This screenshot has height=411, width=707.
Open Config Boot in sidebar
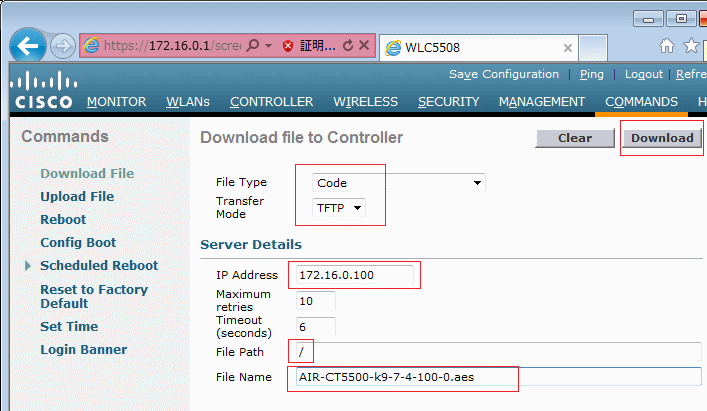(78, 242)
